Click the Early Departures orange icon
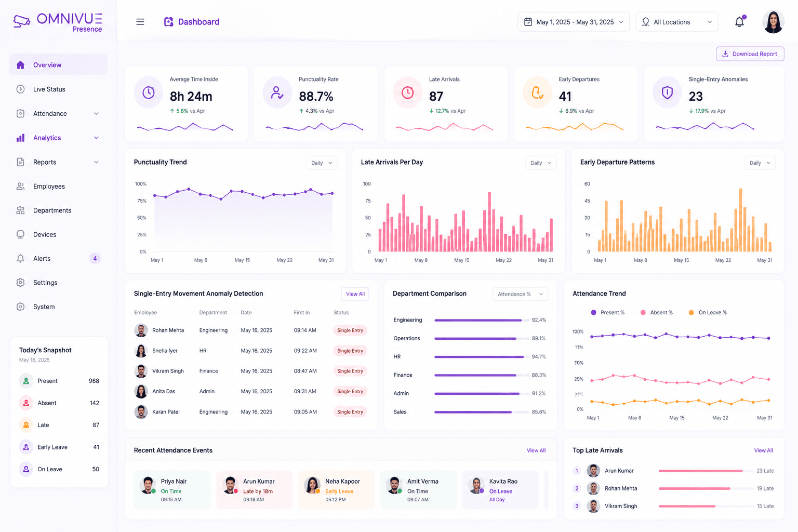The width and height of the screenshot is (798, 532). [537, 93]
